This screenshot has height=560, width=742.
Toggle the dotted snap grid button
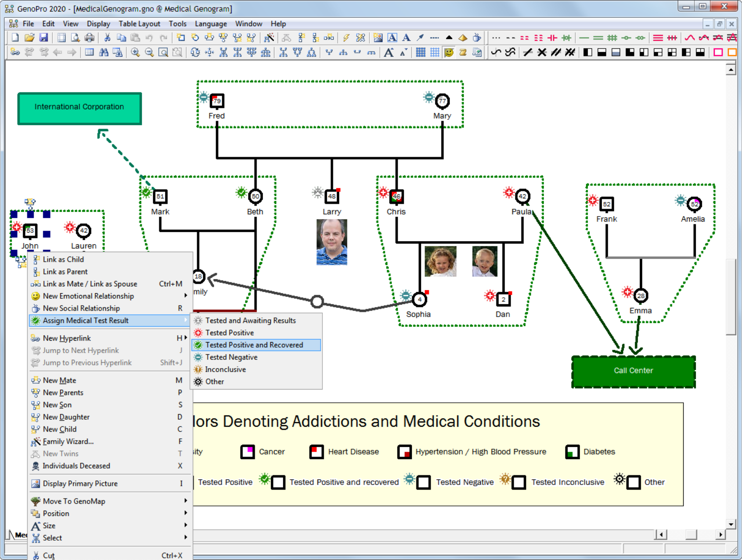pos(421,52)
